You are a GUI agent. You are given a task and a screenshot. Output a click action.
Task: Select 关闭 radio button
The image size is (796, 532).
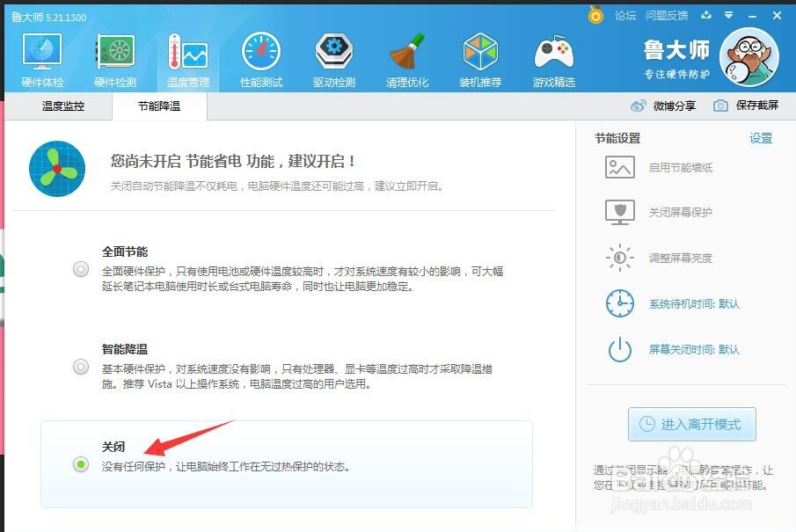click(81, 464)
